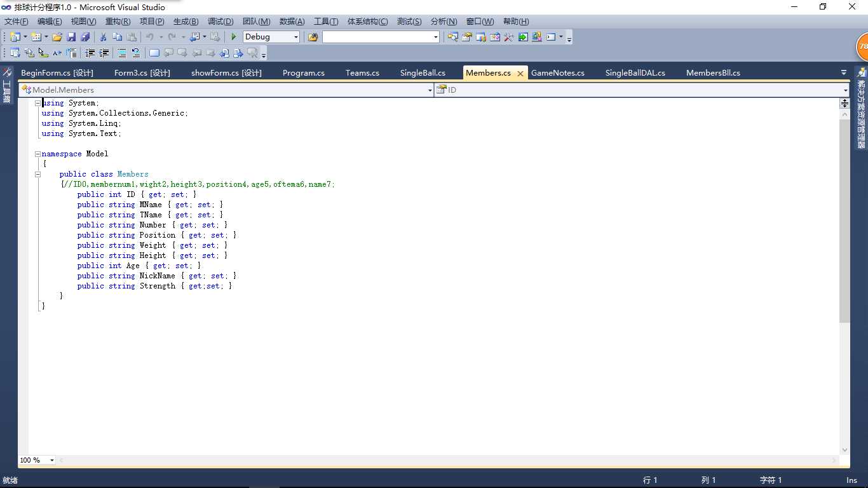Switch to the Program.cs tab
The height and width of the screenshot is (488, 868).
click(x=304, y=72)
